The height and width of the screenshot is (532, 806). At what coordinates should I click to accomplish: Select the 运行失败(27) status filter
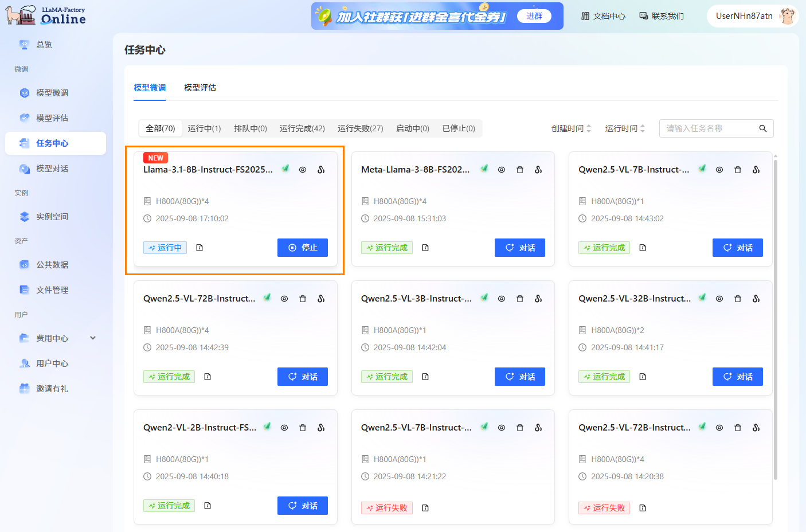point(360,128)
